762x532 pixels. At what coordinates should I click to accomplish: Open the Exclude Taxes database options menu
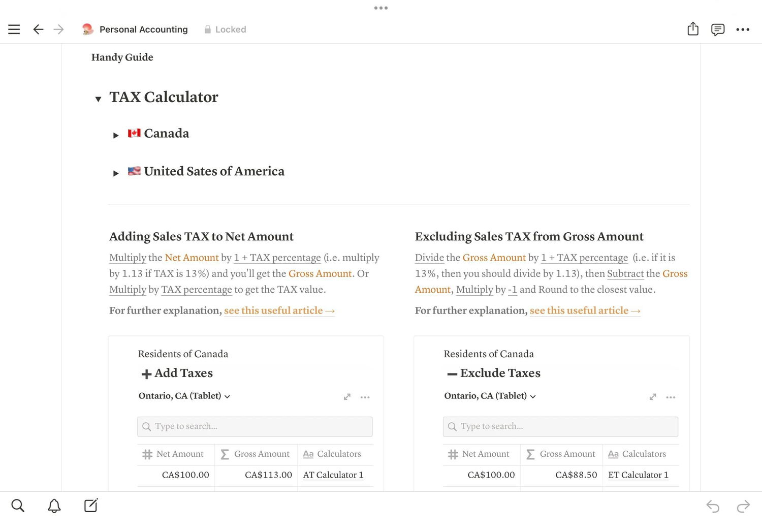pyautogui.click(x=671, y=397)
